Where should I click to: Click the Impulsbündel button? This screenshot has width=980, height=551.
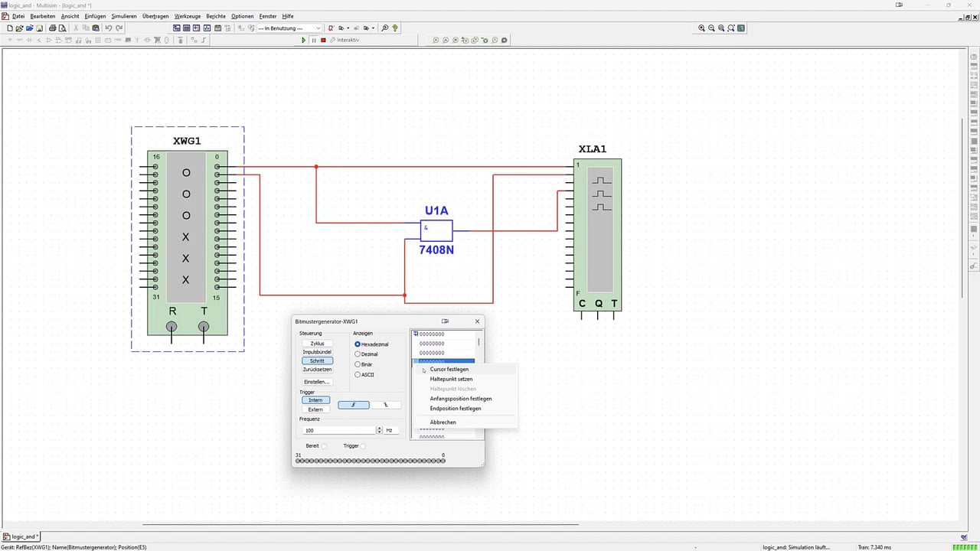(x=317, y=352)
